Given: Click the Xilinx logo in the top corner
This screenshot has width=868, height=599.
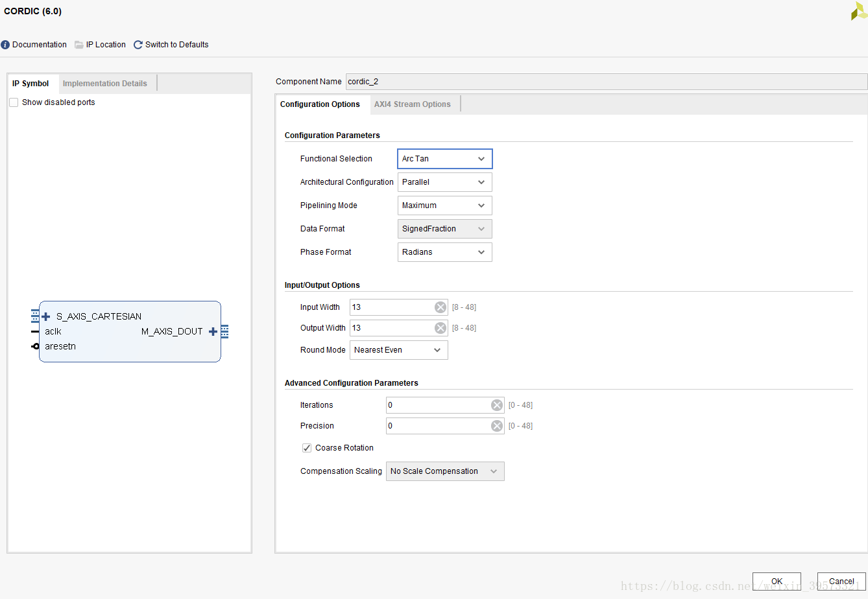Looking at the screenshot, I should (x=859, y=11).
